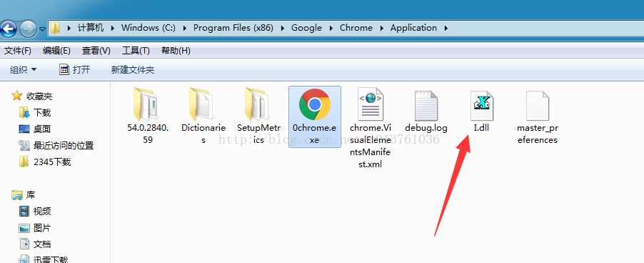This screenshot has width=644, height=263.
Task: Go back with the Back arrow button
Action: tap(8, 29)
